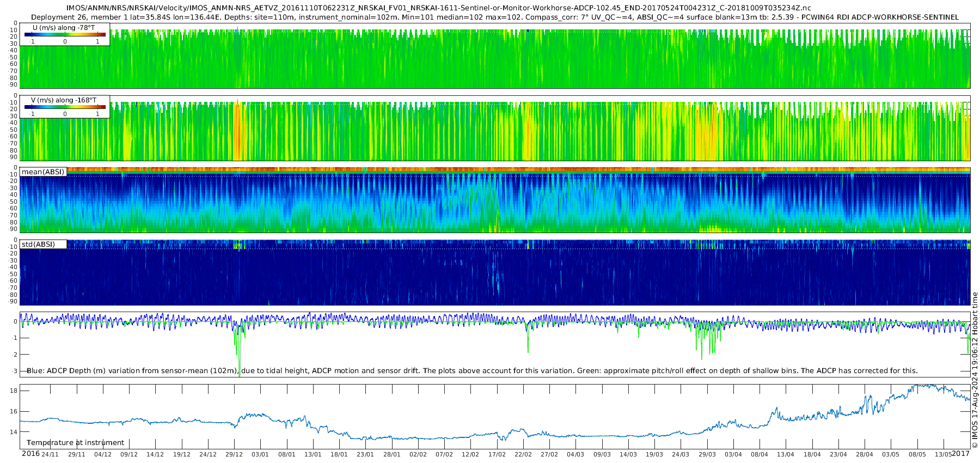
Task: Click the 13/05 date tick on time axis
Action: point(944,454)
